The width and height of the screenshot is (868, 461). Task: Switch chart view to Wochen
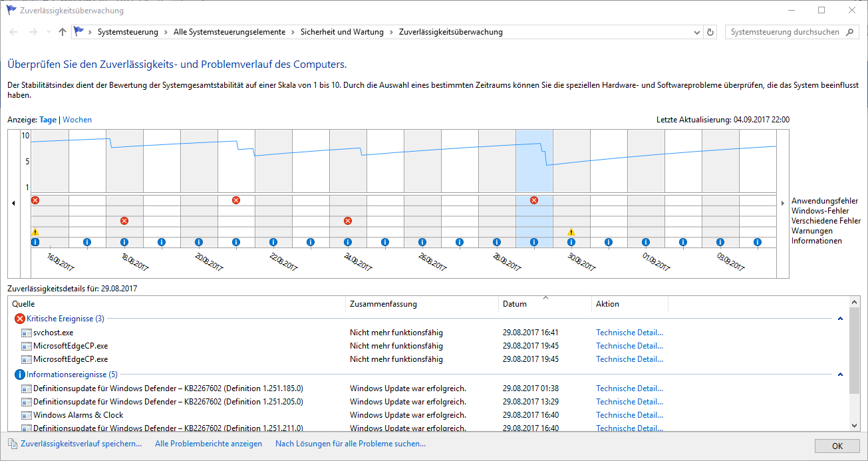(77, 120)
